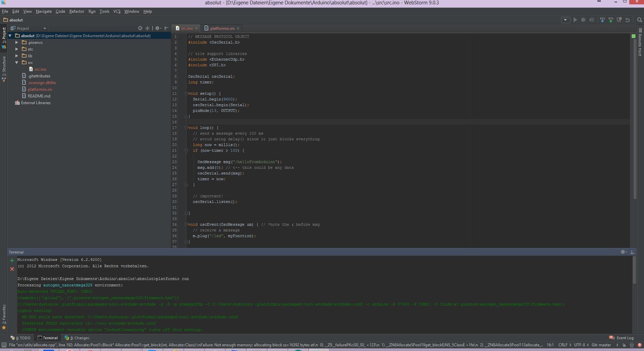Close the platformio.ini editor tab
Image resolution: width=644 pixels, height=351 pixels.
click(238, 28)
